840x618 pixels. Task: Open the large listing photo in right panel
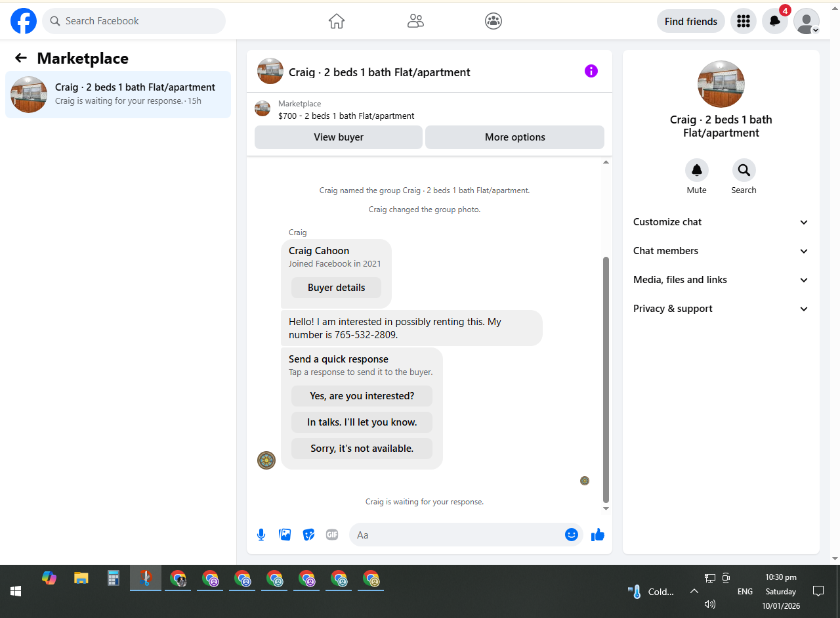point(721,84)
